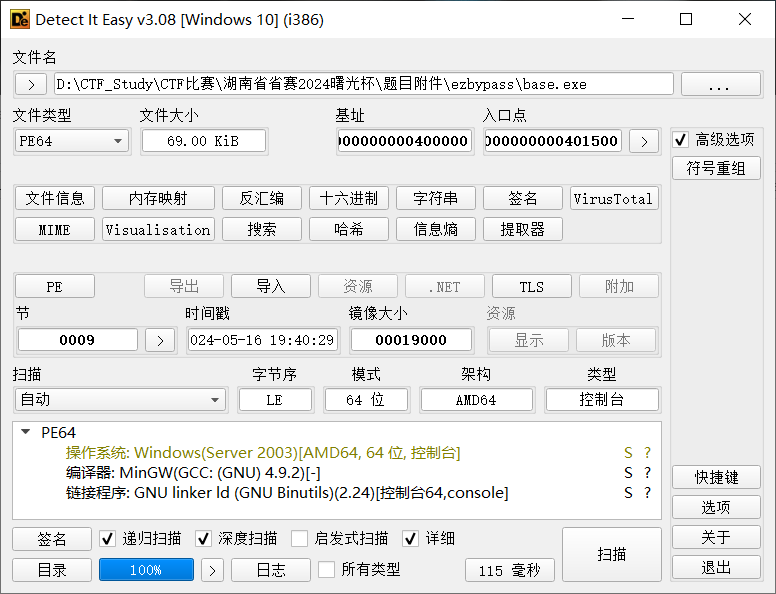Click 关于 about button
The image size is (776, 594).
716,538
